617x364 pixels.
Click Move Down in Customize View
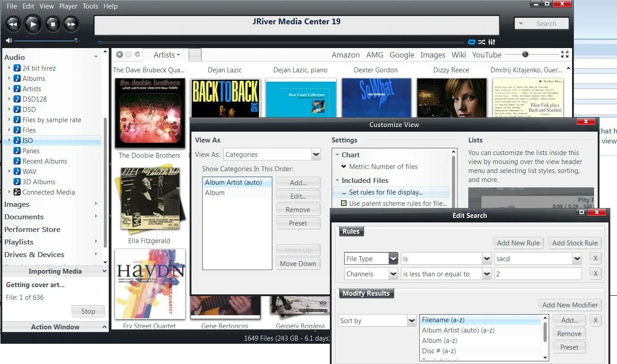[298, 263]
